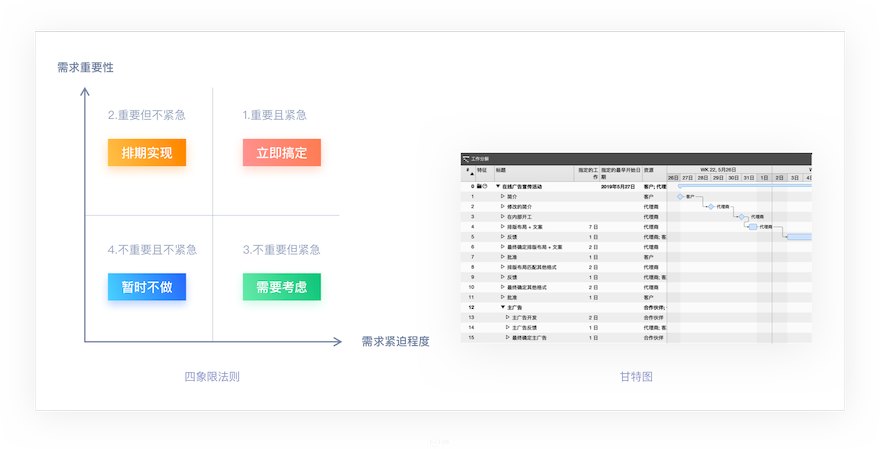The height and width of the screenshot is (449, 880).
Task: Click the 4.不重要且不紧急 quadrant label
Action: tap(152, 250)
